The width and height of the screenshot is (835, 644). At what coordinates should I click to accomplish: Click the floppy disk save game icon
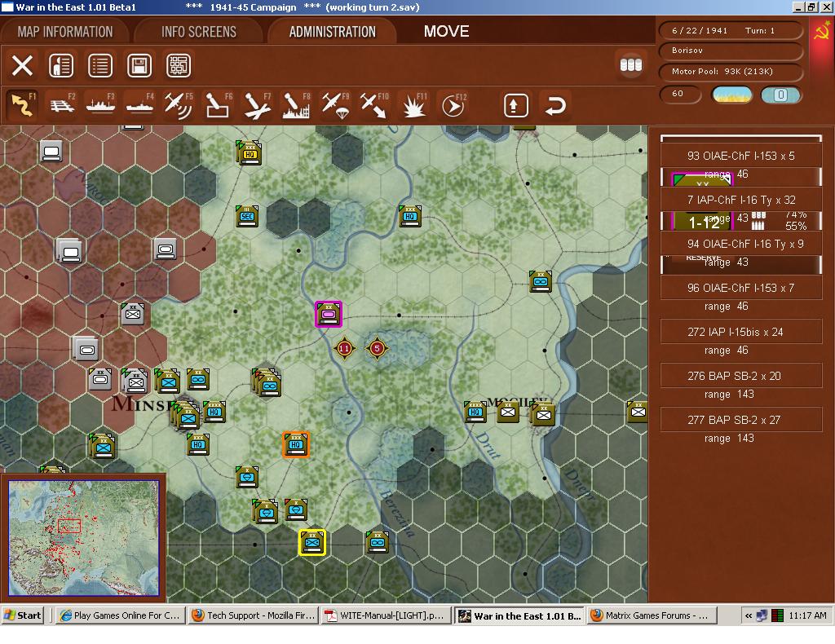(139, 65)
